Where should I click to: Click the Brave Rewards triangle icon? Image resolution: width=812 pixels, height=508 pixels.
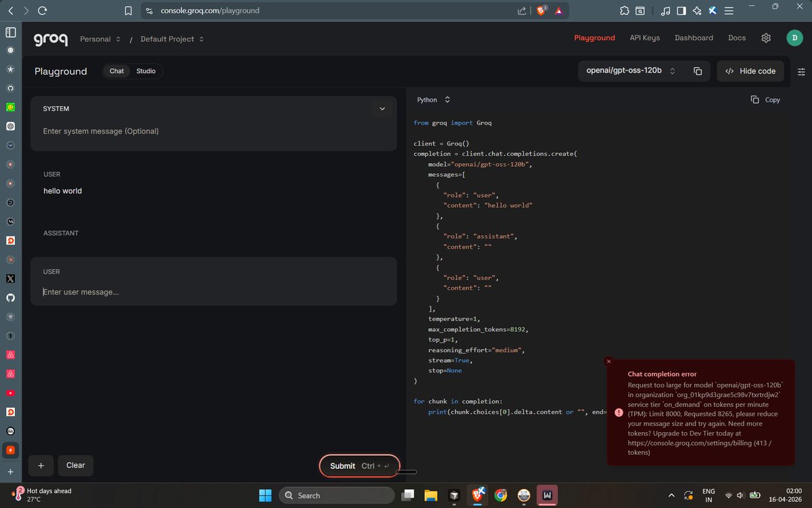click(x=559, y=11)
